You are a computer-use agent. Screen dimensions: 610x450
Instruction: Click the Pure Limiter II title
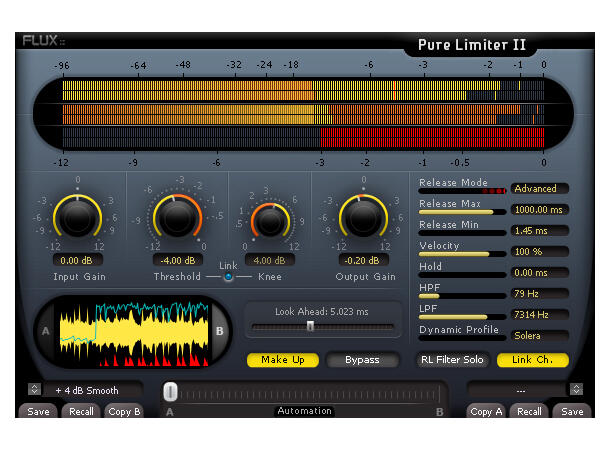472,45
